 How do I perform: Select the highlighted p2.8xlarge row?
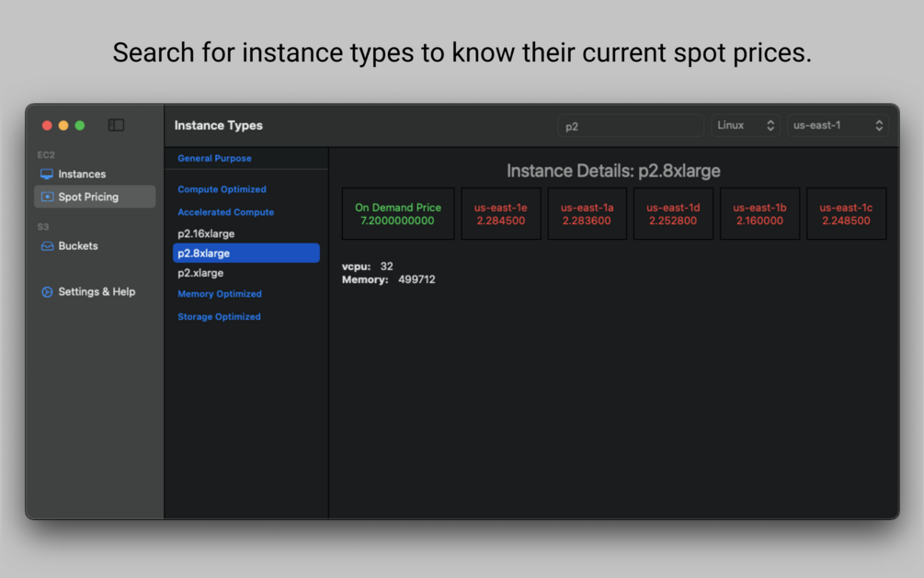245,254
